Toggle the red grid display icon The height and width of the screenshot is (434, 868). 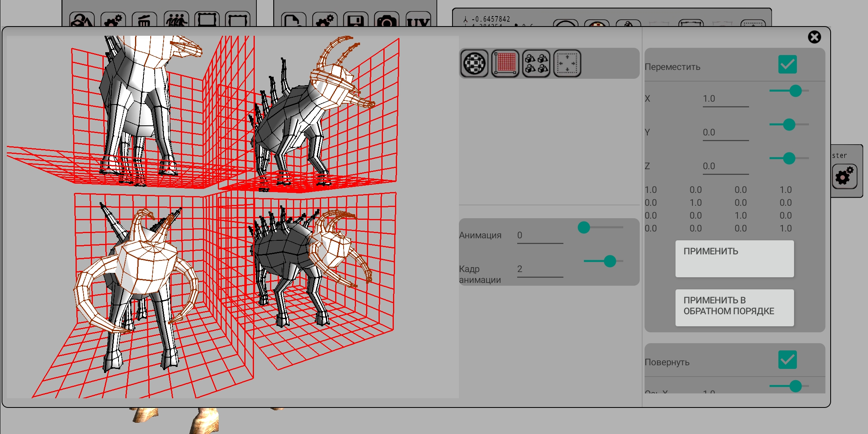[506, 63]
